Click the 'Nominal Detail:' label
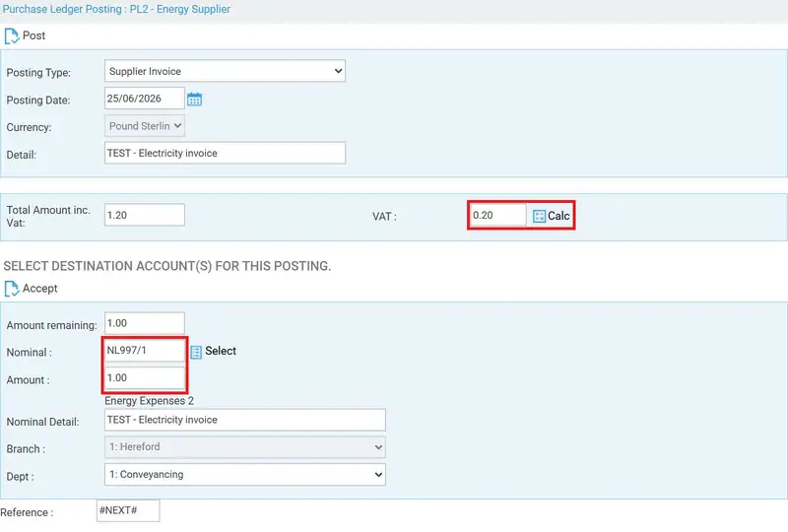This screenshot has width=788, height=532. pyautogui.click(x=42, y=422)
